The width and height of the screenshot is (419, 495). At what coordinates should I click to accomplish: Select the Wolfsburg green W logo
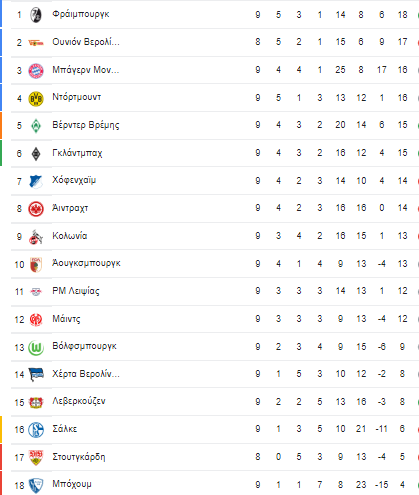[36, 348]
